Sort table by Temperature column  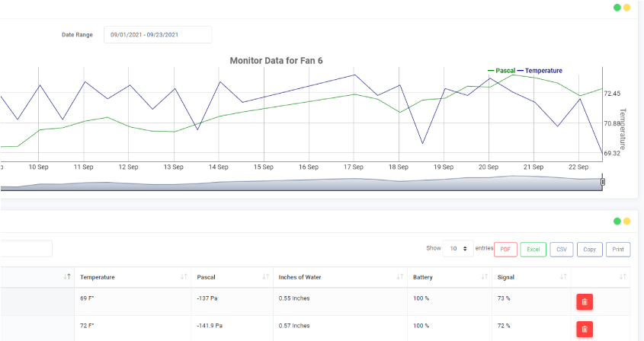click(x=130, y=277)
